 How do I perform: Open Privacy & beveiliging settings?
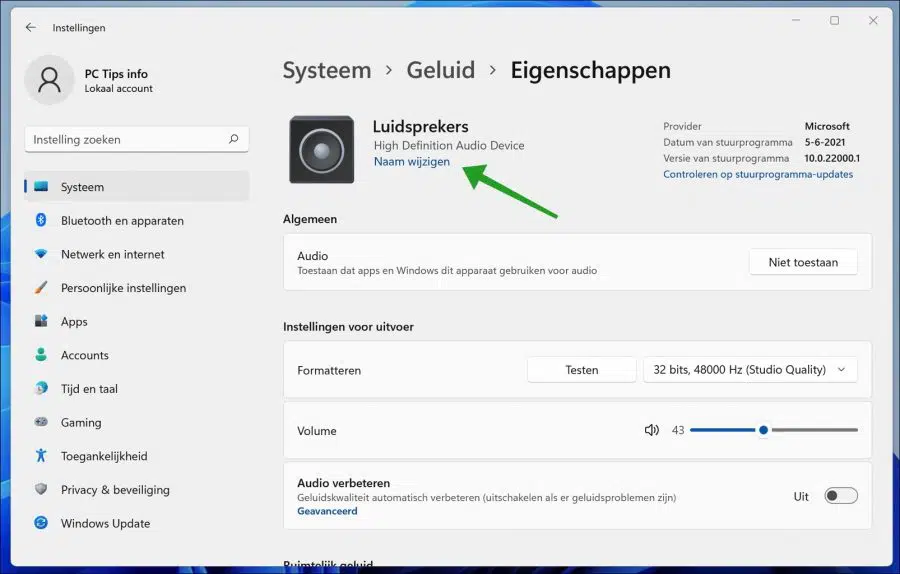(137, 490)
